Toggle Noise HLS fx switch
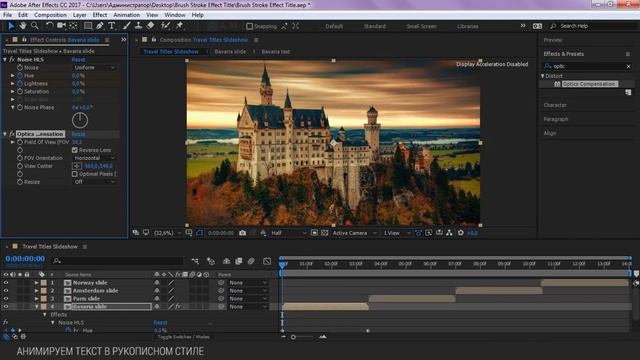640x360 pixels. pos(12,60)
